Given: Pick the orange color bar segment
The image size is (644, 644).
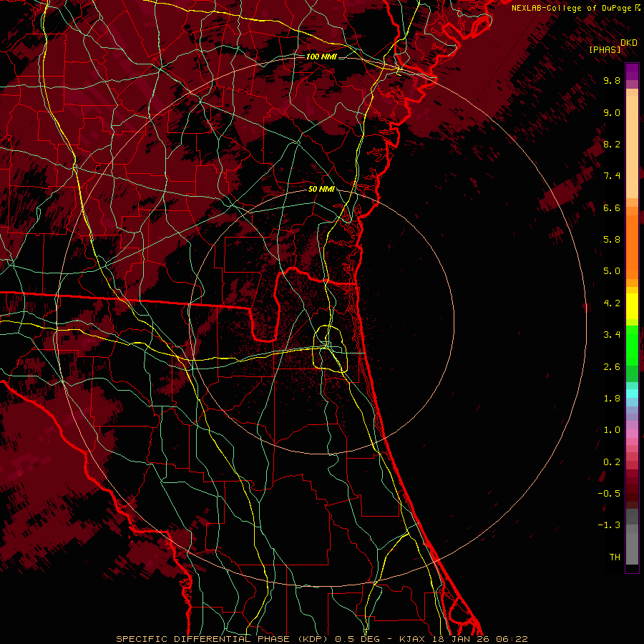Looking at the screenshot, I should tap(632, 248).
